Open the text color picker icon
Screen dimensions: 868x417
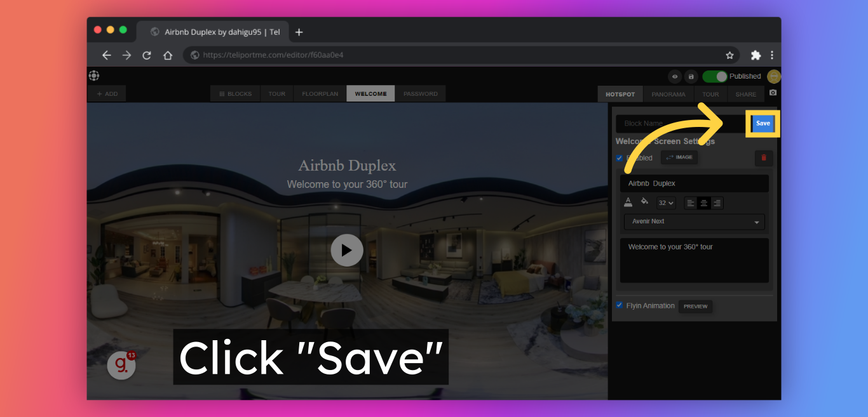pyautogui.click(x=628, y=202)
